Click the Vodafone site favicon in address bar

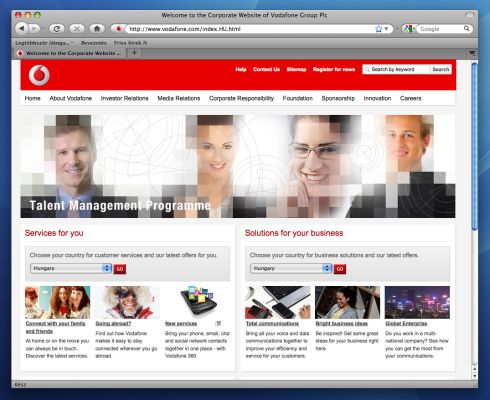118,29
